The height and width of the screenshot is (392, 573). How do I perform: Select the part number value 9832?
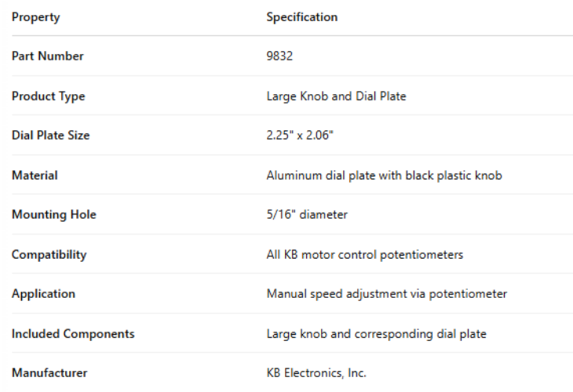pos(279,56)
